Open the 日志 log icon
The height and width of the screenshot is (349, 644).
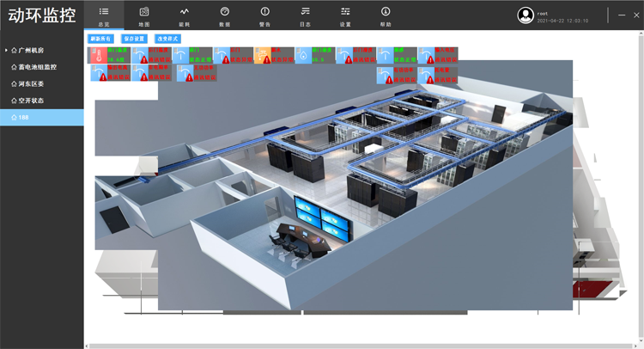point(305,15)
